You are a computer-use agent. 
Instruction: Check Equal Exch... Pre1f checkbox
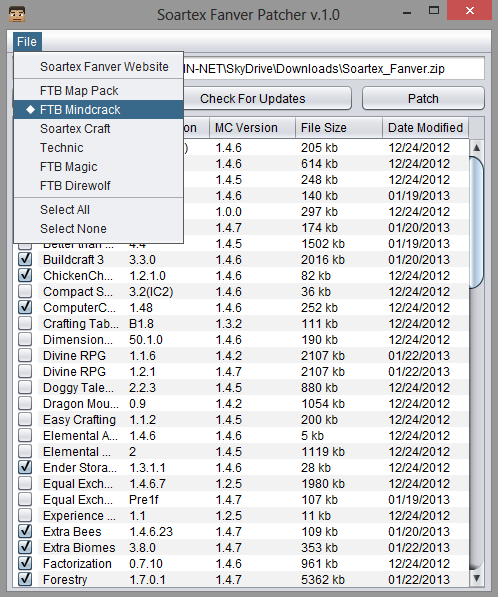tap(25, 499)
